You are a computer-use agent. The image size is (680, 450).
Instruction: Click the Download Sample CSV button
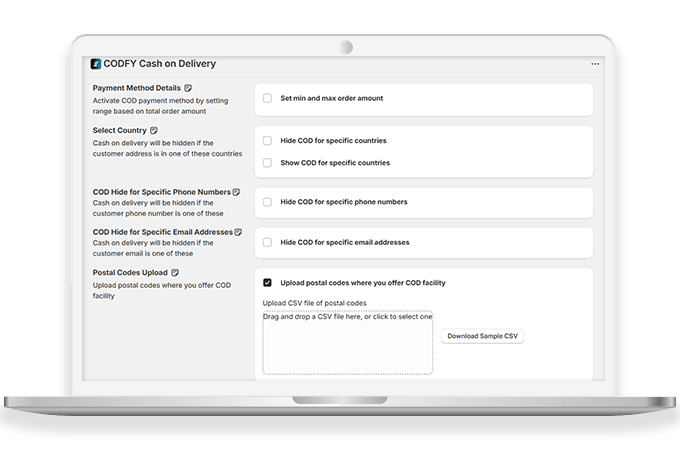(x=482, y=336)
